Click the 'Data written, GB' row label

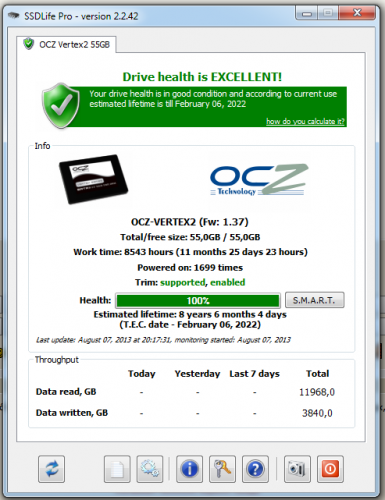[72, 413]
